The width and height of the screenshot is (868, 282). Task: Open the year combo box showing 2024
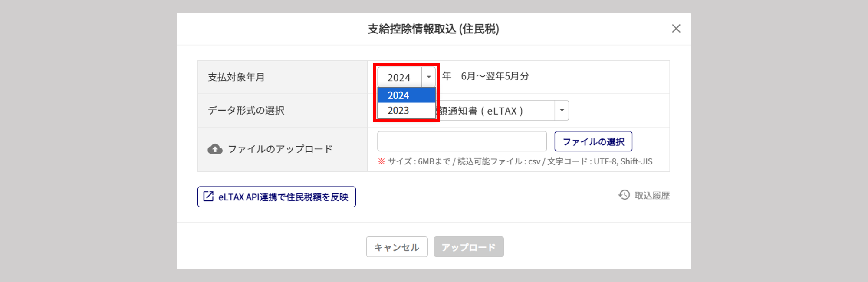tap(406, 77)
